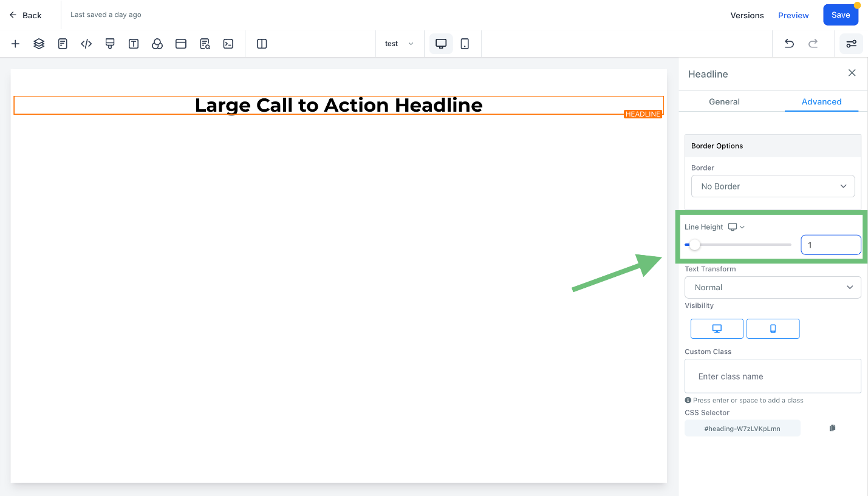
Task: Redo the last change
Action: point(813,44)
